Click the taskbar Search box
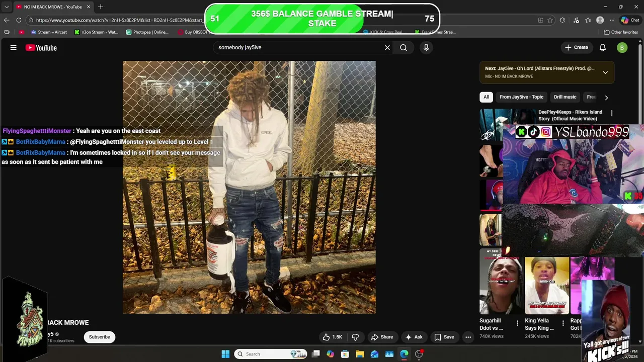 (272, 354)
